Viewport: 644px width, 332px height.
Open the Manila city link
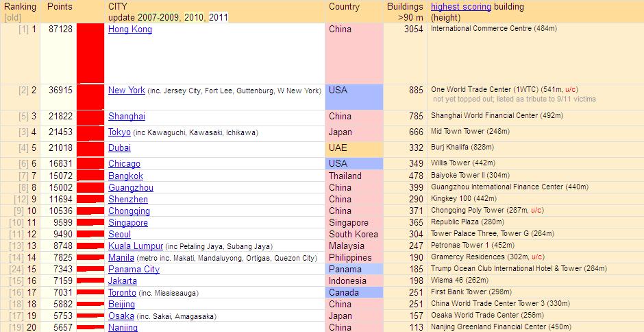click(x=121, y=257)
